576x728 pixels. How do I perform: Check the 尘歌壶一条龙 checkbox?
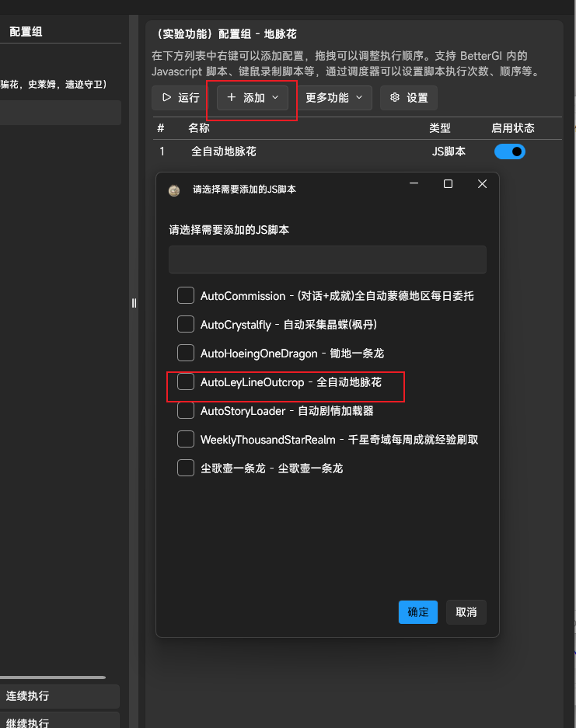coord(186,468)
